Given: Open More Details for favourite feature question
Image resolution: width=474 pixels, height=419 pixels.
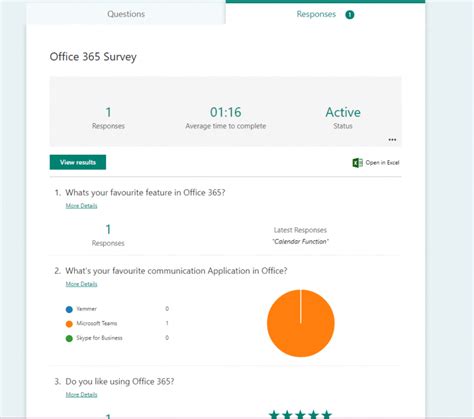Looking at the screenshot, I should point(81,206).
